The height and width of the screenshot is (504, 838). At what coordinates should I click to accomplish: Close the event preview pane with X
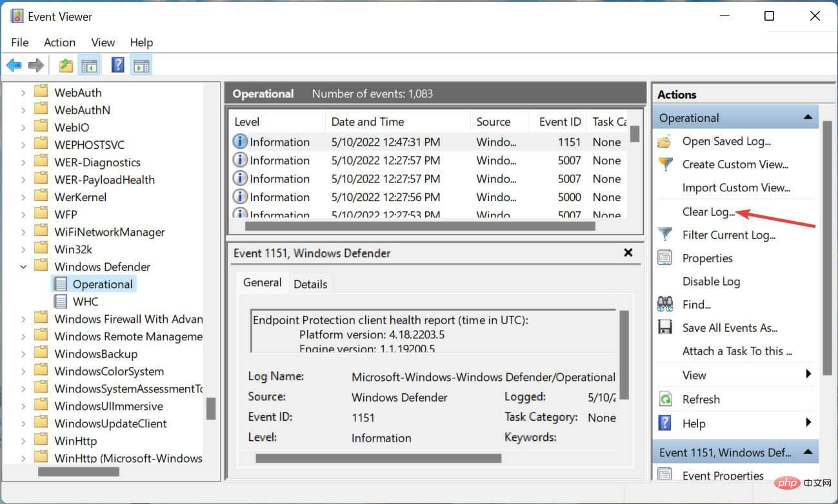(x=628, y=253)
